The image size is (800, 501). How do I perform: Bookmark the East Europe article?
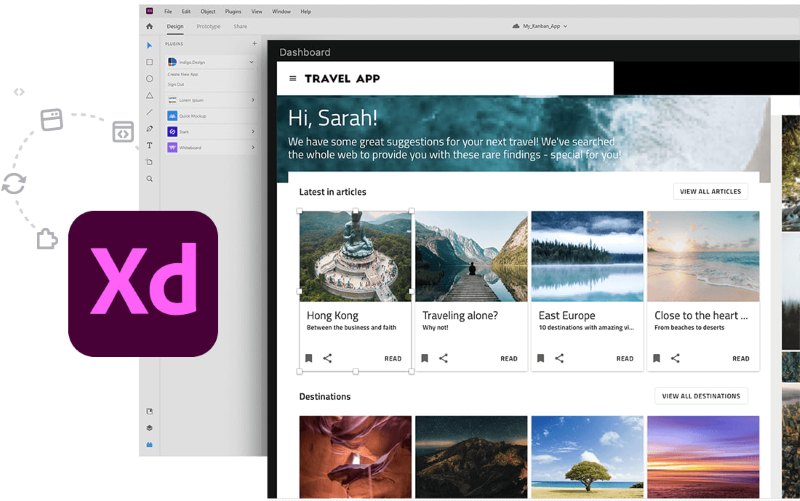(x=540, y=358)
